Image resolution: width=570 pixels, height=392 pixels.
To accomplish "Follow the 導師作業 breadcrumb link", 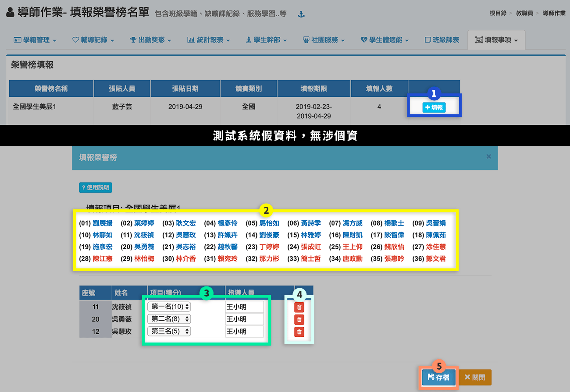I will tap(554, 13).
